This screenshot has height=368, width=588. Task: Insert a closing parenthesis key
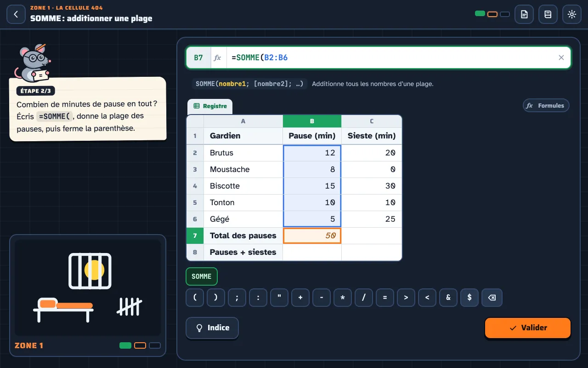pyautogui.click(x=216, y=298)
